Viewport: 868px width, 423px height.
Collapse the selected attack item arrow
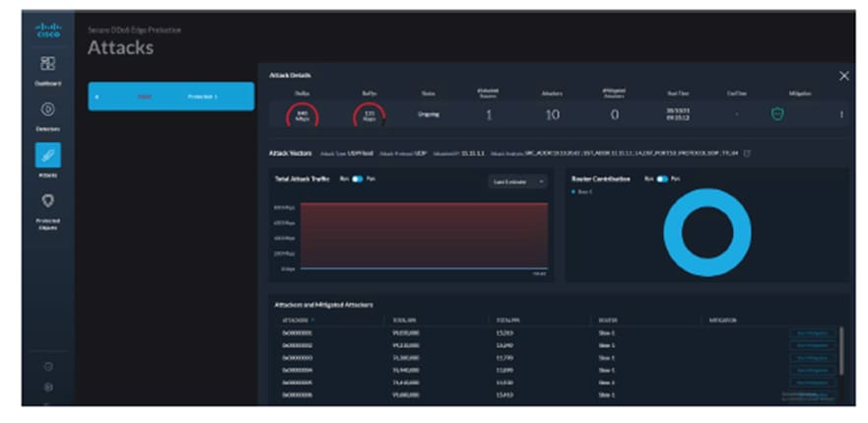pyautogui.click(x=97, y=97)
